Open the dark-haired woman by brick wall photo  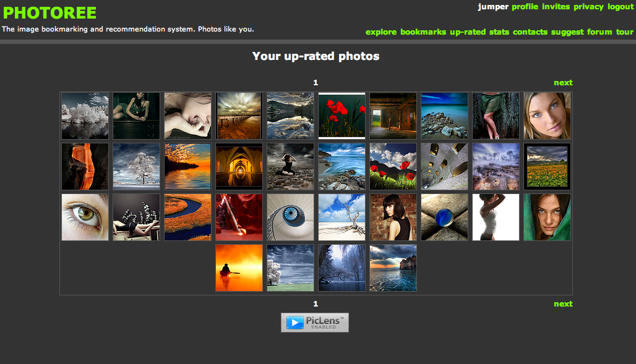coord(393,218)
